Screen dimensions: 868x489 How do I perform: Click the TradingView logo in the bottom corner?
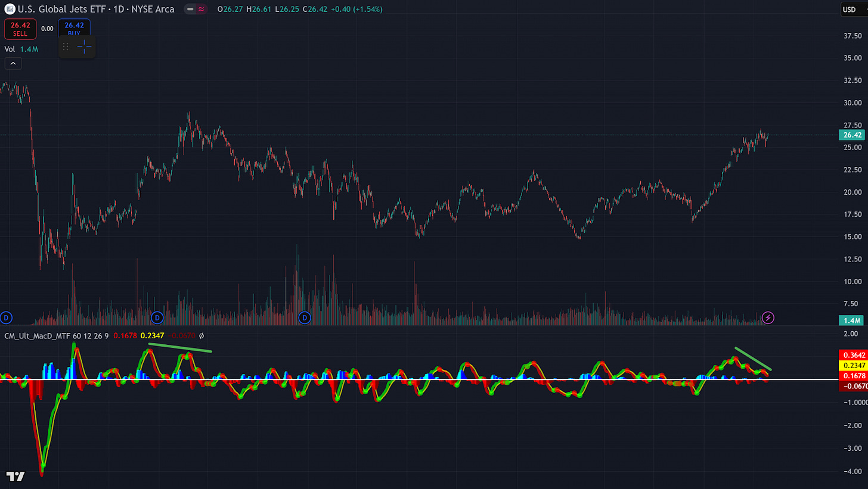[x=15, y=476]
